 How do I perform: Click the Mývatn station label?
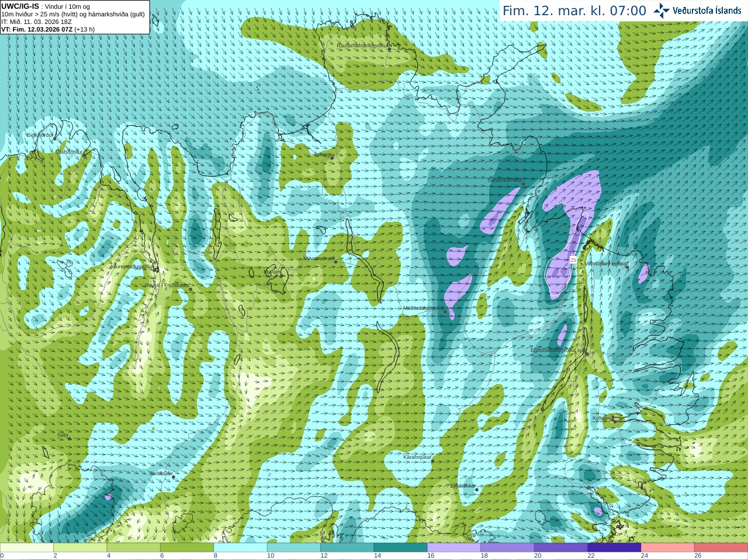[x=272, y=272]
